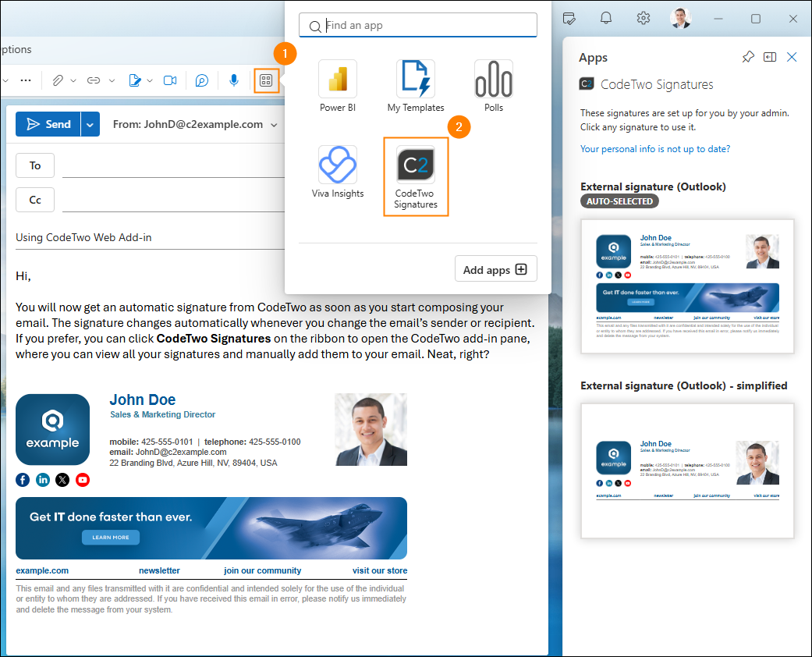Open the notifications bell
812x657 pixels.
[x=606, y=18]
